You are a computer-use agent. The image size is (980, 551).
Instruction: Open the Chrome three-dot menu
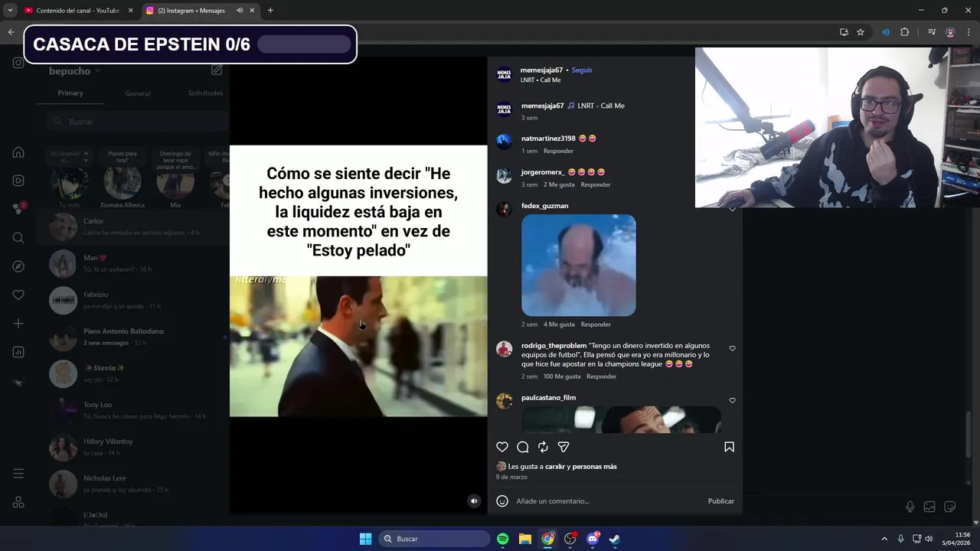tap(968, 32)
